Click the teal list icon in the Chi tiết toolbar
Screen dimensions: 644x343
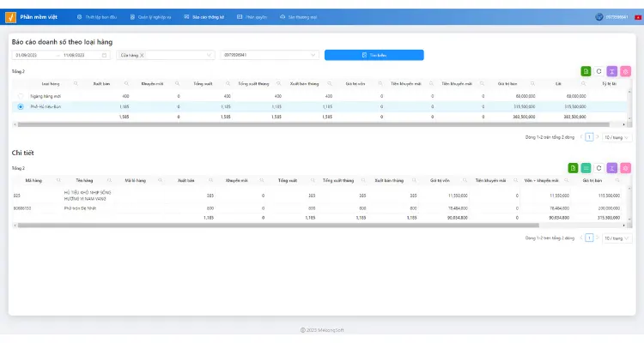586,168
